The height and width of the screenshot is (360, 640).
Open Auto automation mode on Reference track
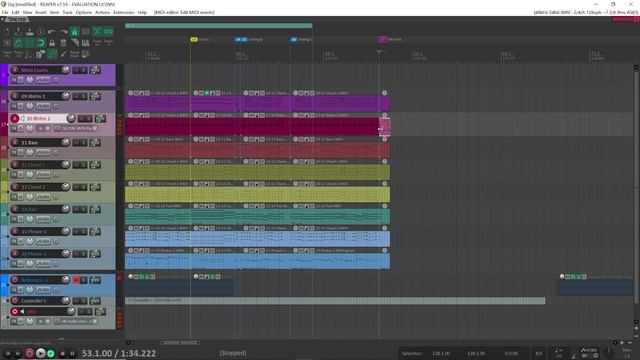tap(43, 290)
